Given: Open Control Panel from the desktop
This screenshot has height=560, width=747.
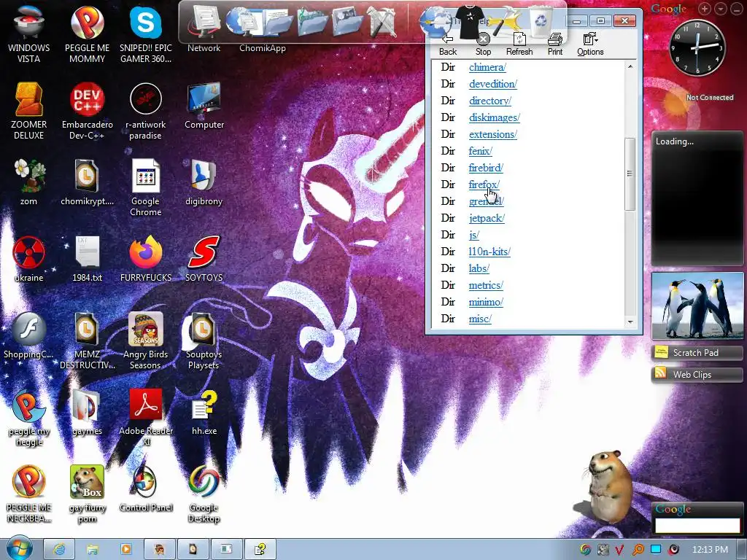Looking at the screenshot, I should coord(145,488).
